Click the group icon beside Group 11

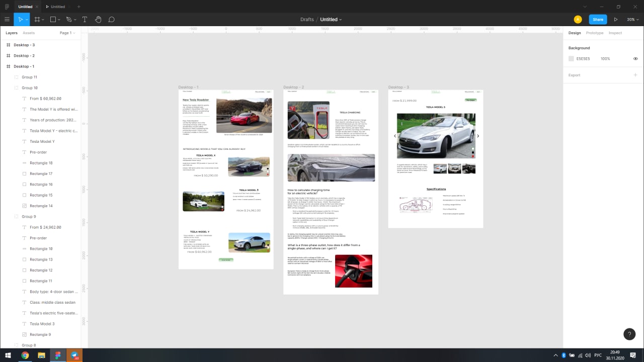pyautogui.click(x=16, y=77)
